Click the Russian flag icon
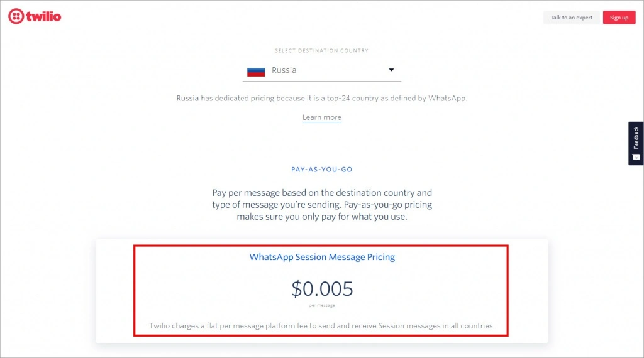The height and width of the screenshot is (358, 644). tap(256, 72)
